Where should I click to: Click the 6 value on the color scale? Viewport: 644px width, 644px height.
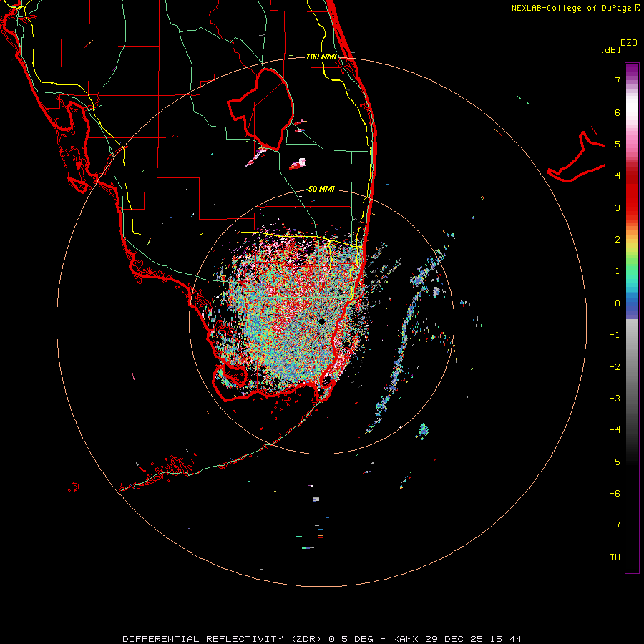(618, 112)
